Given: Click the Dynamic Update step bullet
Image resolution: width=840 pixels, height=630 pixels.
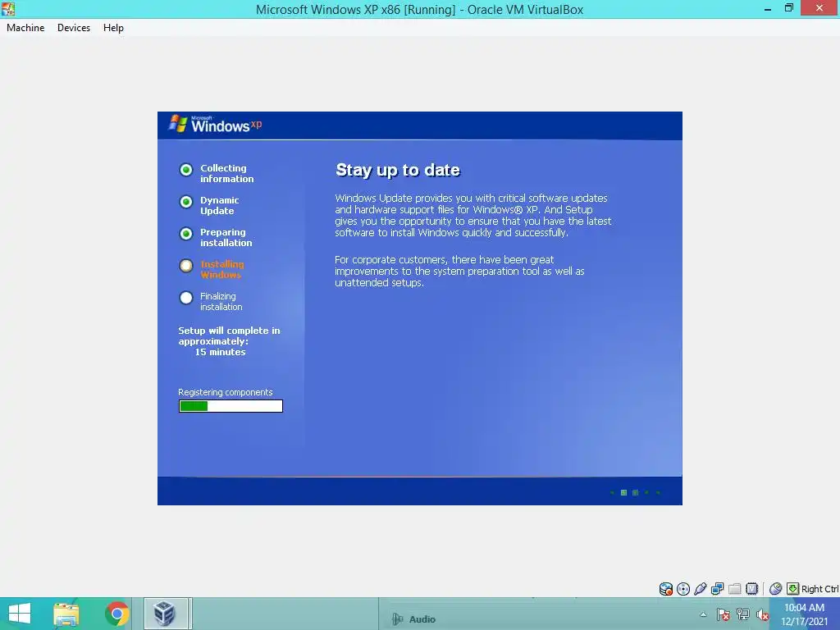Looking at the screenshot, I should [186, 202].
